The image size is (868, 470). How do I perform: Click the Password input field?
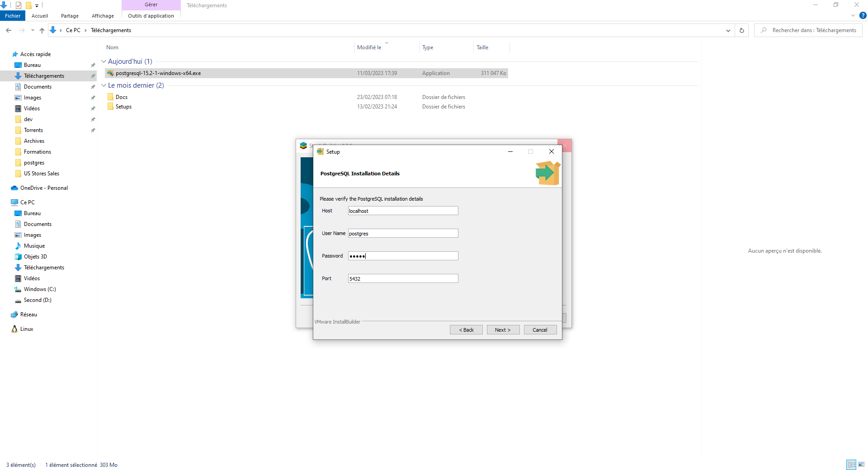coord(403,256)
